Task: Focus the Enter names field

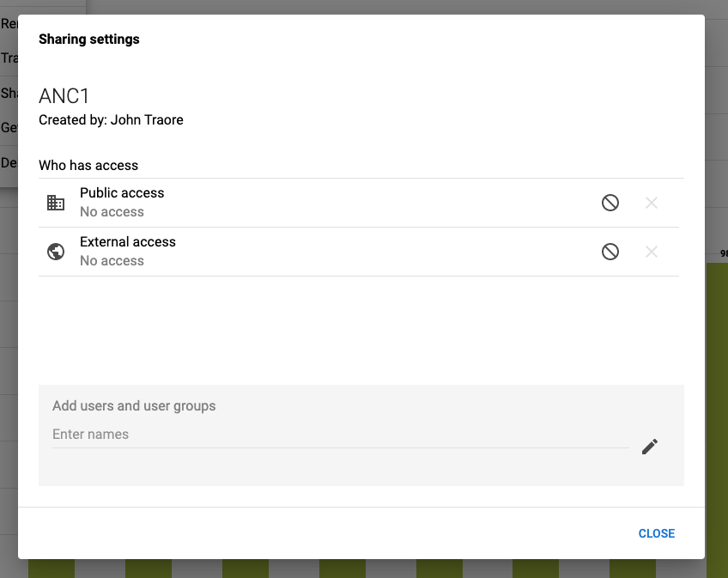Action: point(340,435)
